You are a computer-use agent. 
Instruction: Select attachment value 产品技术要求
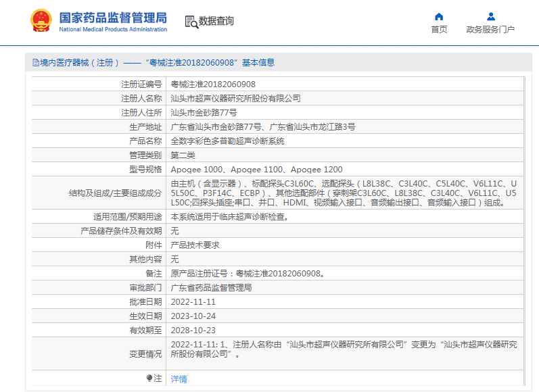coord(195,245)
